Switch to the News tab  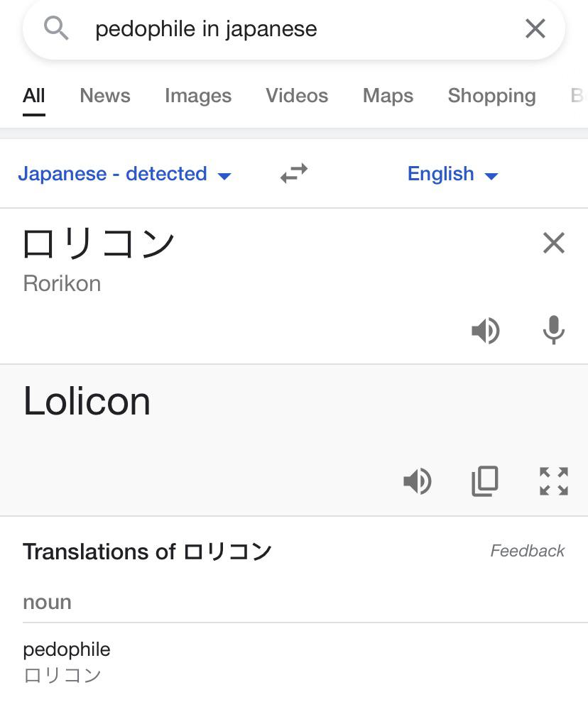(105, 95)
